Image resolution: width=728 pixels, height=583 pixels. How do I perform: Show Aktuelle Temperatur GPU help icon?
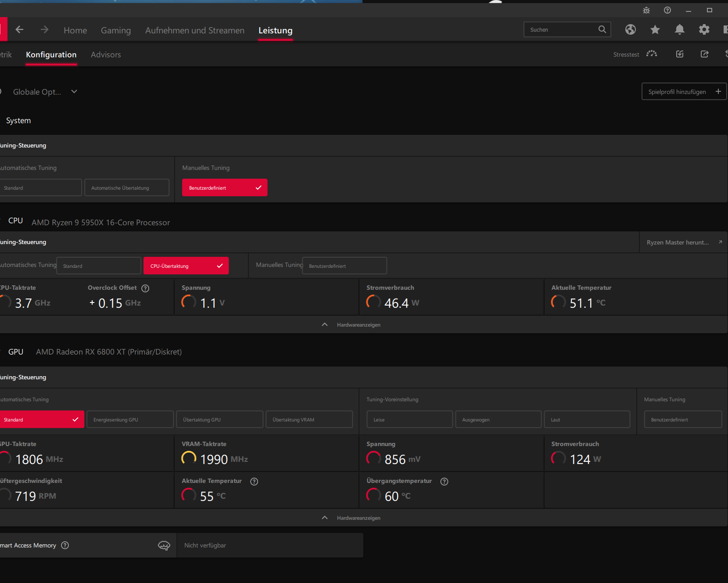pyautogui.click(x=254, y=481)
